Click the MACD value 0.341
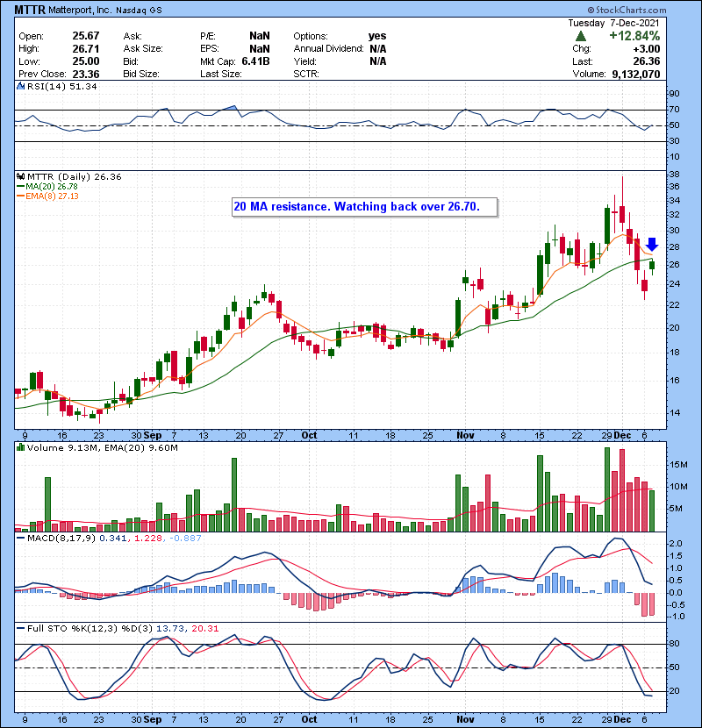702x728 pixels. 112,539
